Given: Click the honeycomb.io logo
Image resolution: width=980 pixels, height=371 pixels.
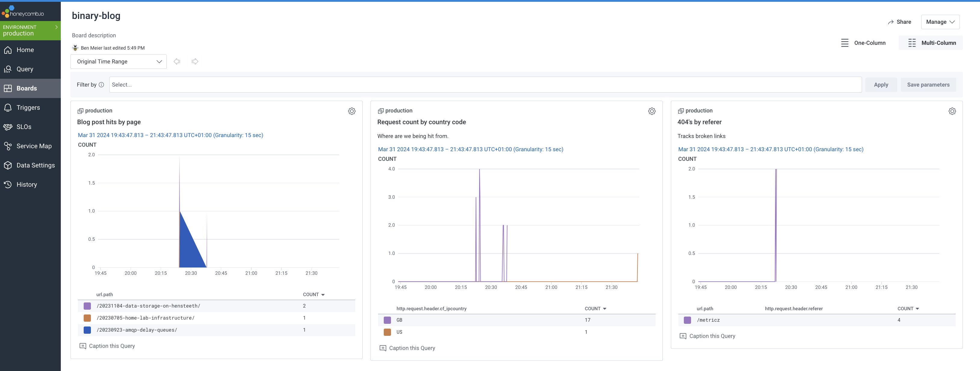Looking at the screenshot, I should 23,12.
